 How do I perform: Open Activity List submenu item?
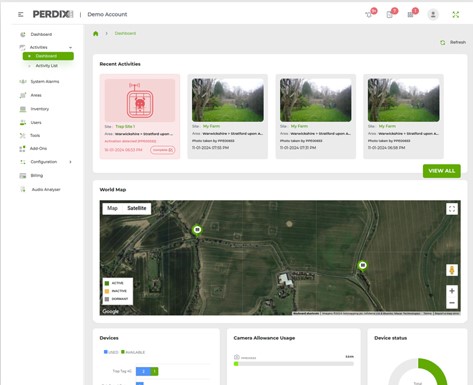click(x=47, y=66)
